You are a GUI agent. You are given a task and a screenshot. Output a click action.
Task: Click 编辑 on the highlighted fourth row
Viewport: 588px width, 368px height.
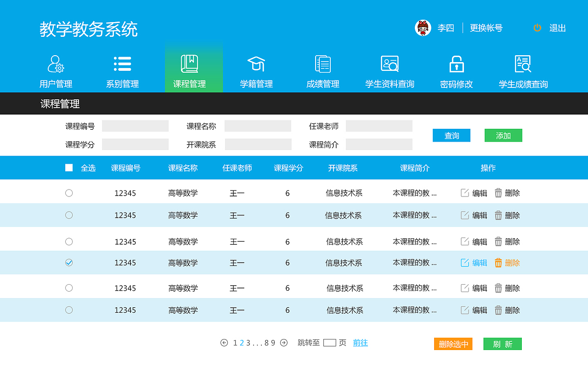(479, 263)
